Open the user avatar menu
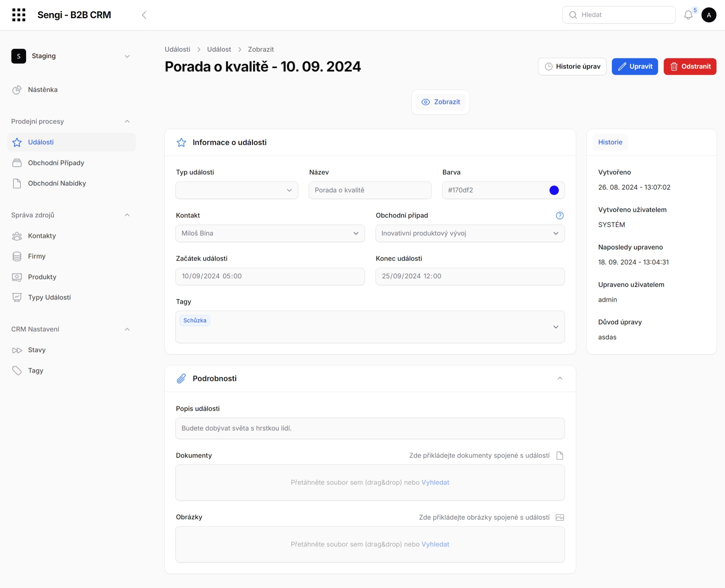 (x=709, y=15)
